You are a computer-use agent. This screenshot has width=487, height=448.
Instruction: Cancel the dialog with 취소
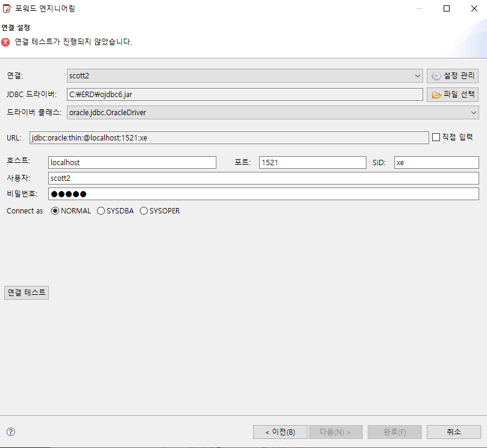(453, 432)
